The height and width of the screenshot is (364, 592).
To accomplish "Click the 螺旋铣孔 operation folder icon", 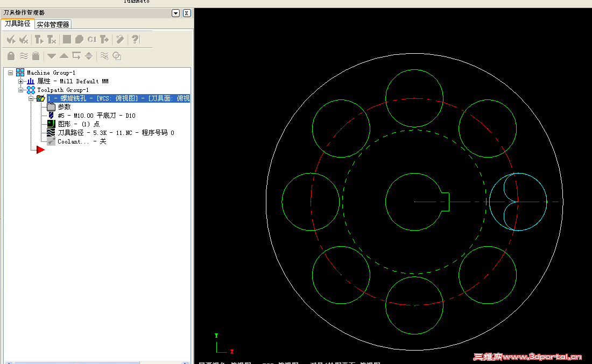I will coord(41,98).
